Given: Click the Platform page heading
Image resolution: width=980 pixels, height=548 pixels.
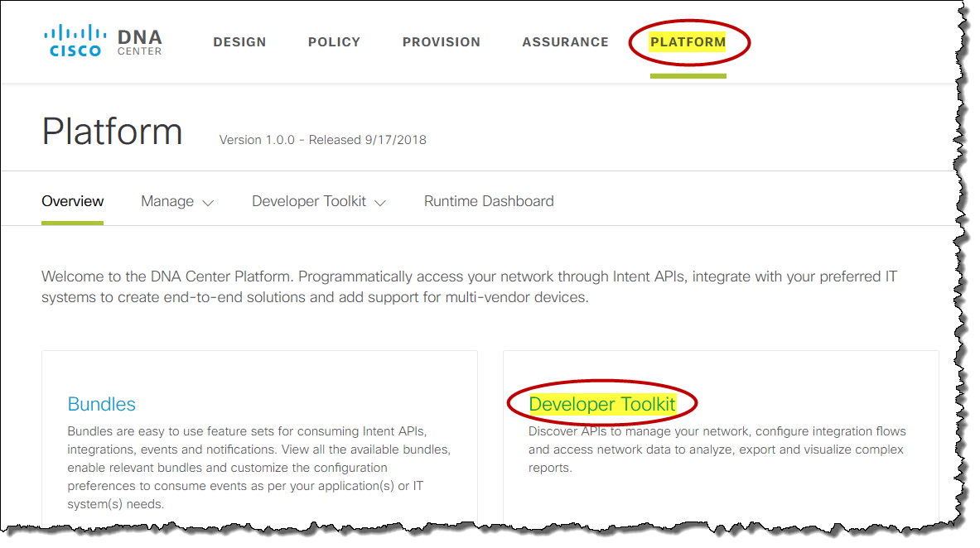Looking at the screenshot, I should pos(112,132).
